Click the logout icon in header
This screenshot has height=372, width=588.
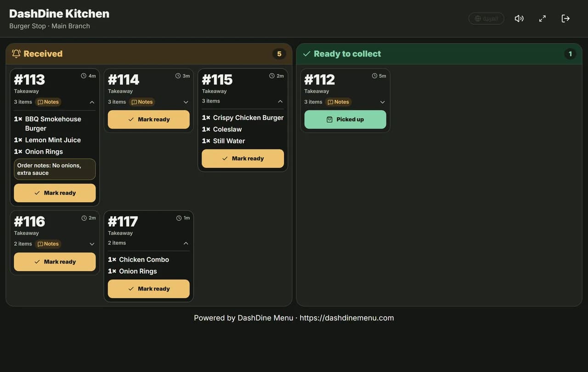coord(565,18)
